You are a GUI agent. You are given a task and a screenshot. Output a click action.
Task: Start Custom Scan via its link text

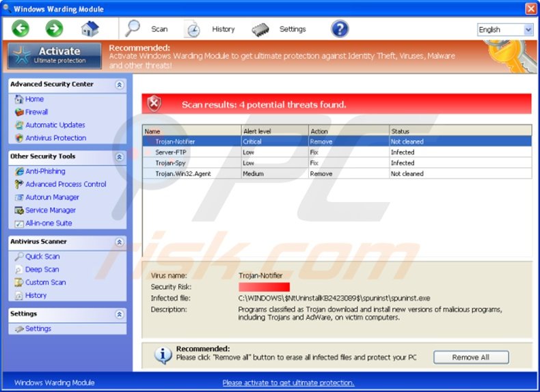point(46,282)
